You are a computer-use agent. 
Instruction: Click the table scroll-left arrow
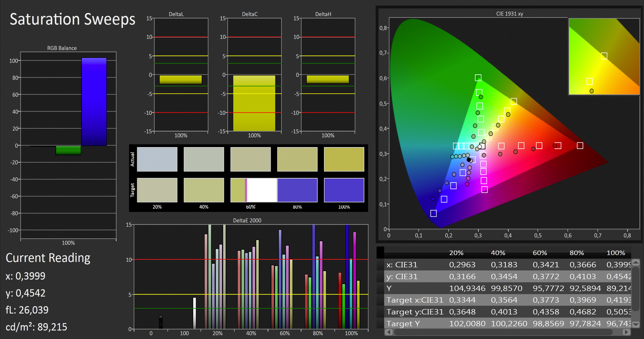pos(389,332)
